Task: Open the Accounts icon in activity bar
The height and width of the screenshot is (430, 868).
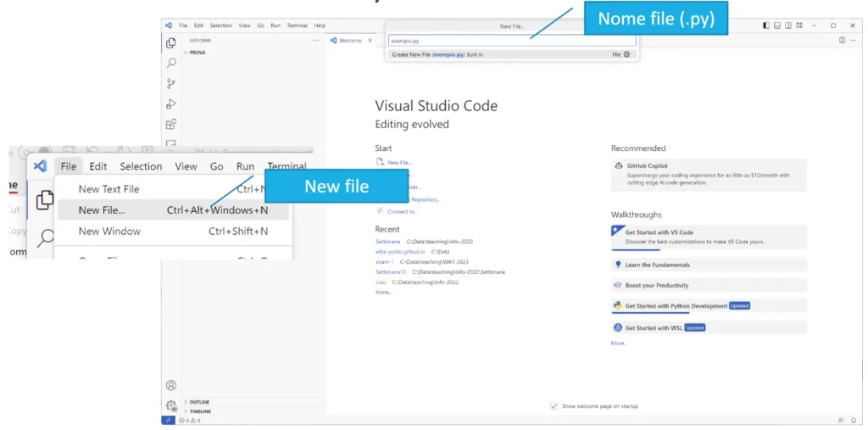Action: 171,385
